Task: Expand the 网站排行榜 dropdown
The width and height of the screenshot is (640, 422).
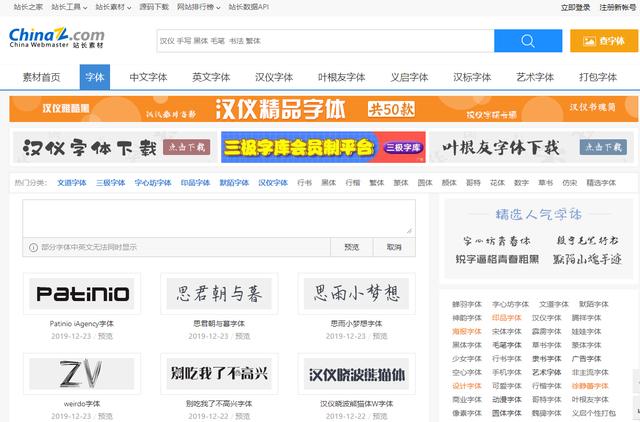Action: tap(198, 7)
